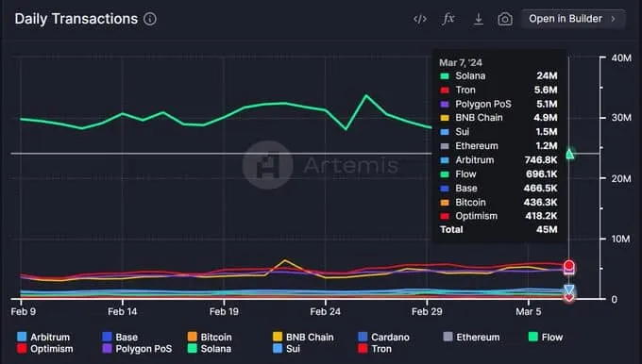Click the Feb 14 axis label
The height and width of the screenshot is (364, 642).
click(x=122, y=311)
